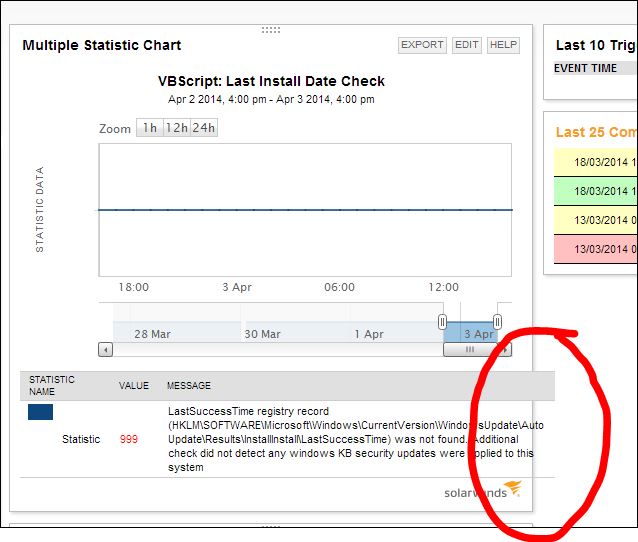This screenshot has width=638, height=542.
Task: Click the orange Last 25 heading
Action: (x=595, y=132)
